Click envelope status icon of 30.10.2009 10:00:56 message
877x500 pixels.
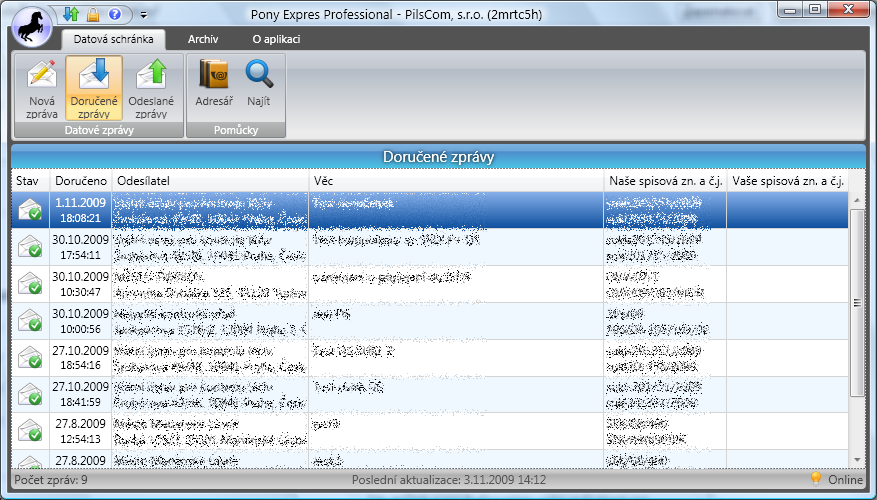click(x=30, y=320)
